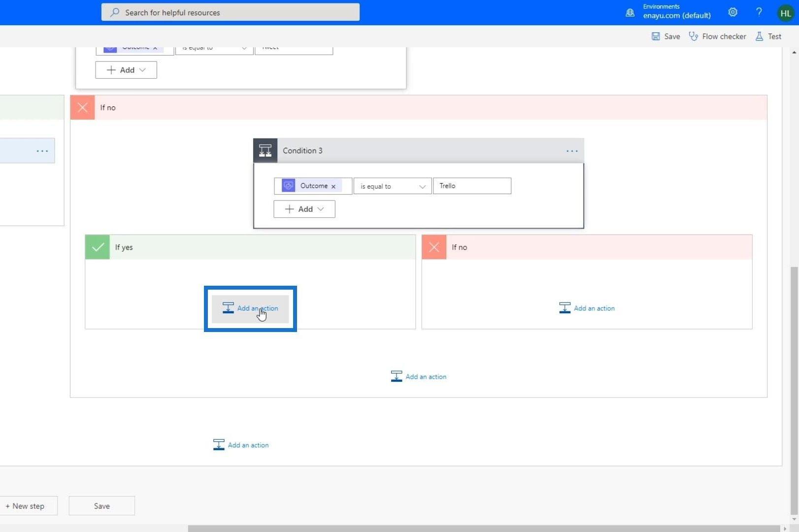799x532 pixels.
Task: Click the scroll up arrow
Action: (x=794, y=52)
